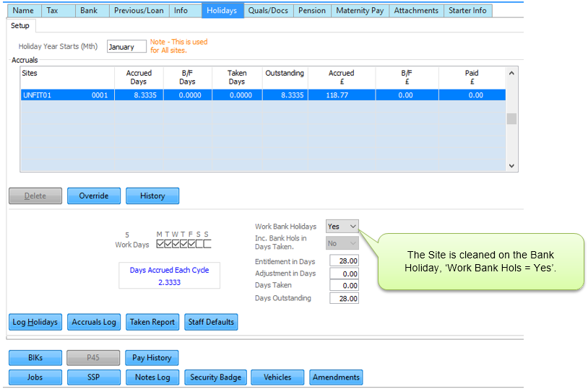The height and width of the screenshot is (389, 588).
Task: Open the BIKs screen
Action: pos(35,357)
